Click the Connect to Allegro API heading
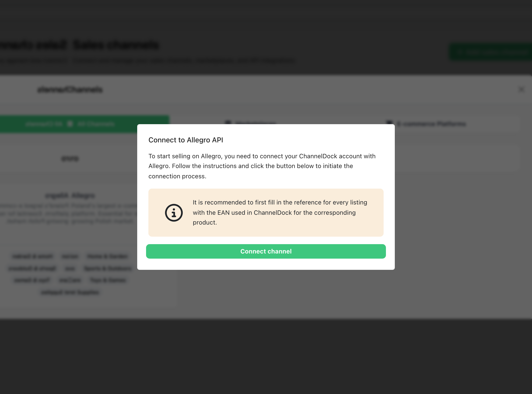Screen dimensions: 532x394 (186, 140)
